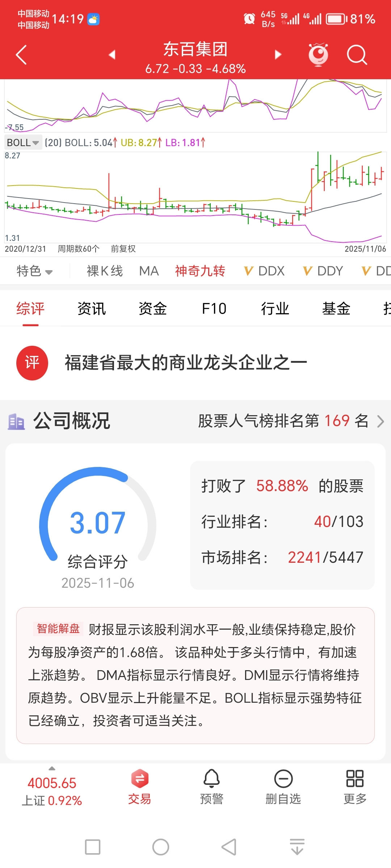Tap the hide navigation bar arrow icon
The height and width of the screenshot is (868, 391).
[297, 847]
